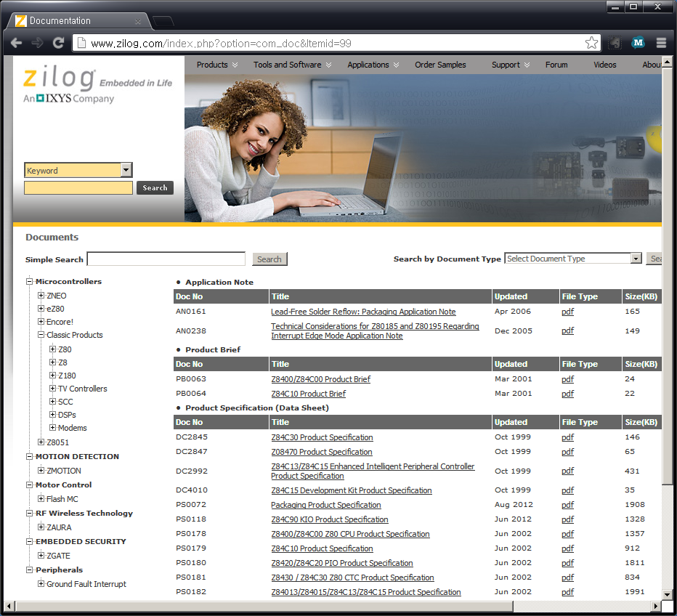Open Z84C30 Product Specification link
This screenshot has width=677, height=616.
point(322,437)
